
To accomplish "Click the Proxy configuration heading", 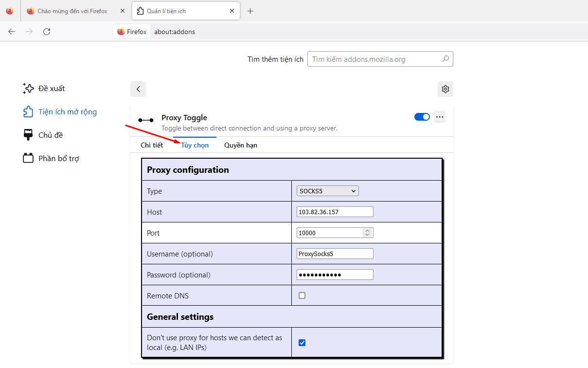I will [188, 170].
